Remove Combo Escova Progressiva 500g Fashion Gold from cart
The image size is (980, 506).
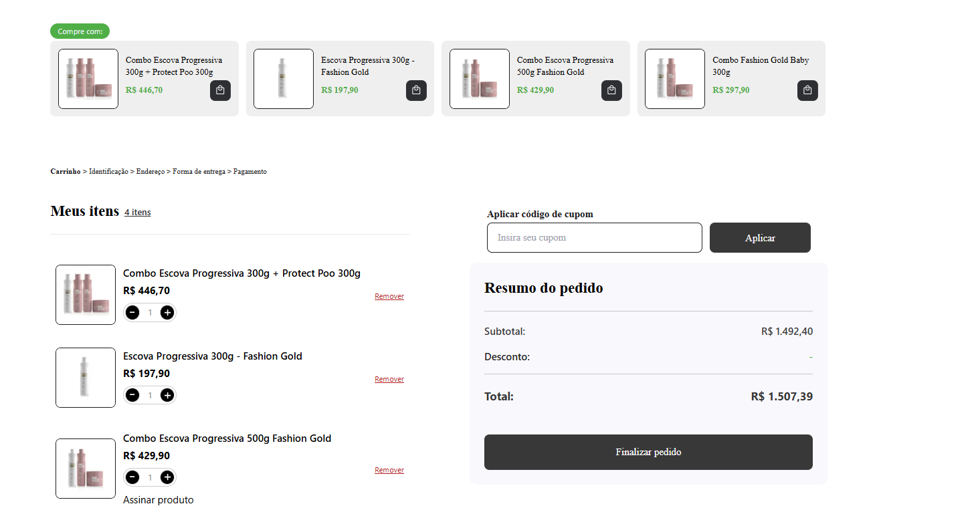coord(389,470)
